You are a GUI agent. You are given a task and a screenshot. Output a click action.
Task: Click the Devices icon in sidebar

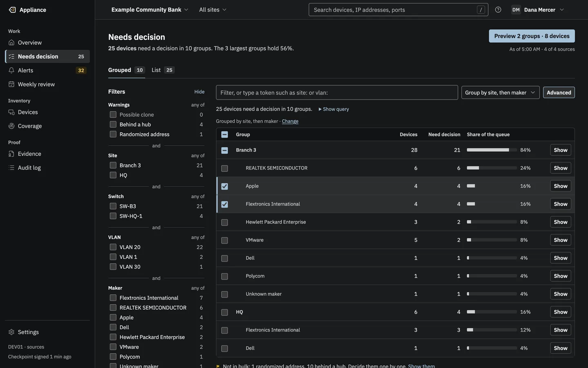point(11,112)
